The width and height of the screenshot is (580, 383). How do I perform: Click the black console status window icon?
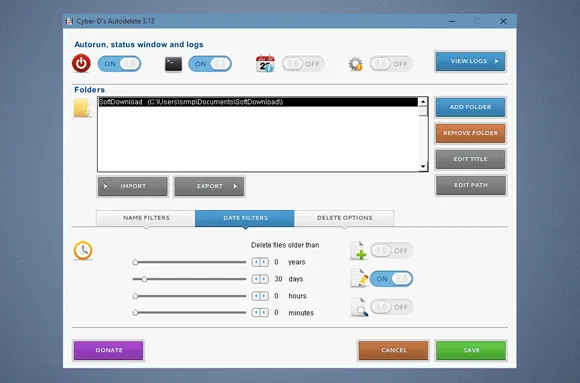173,64
